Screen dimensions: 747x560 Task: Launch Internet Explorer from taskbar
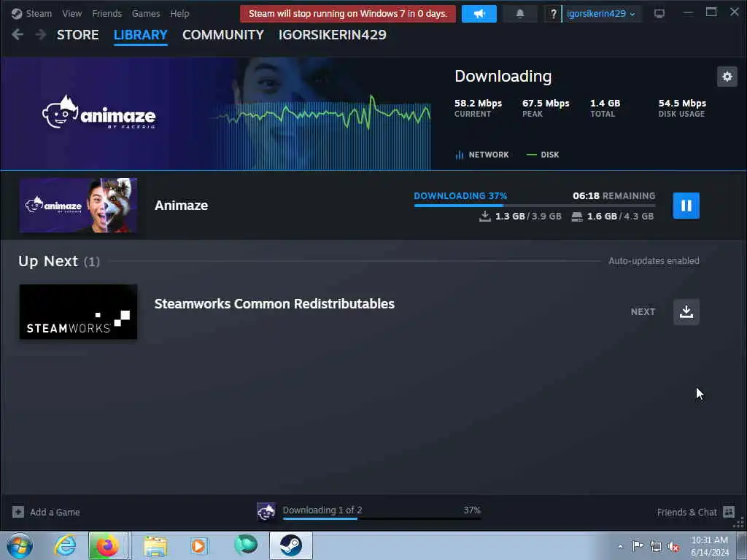[65, 545]
